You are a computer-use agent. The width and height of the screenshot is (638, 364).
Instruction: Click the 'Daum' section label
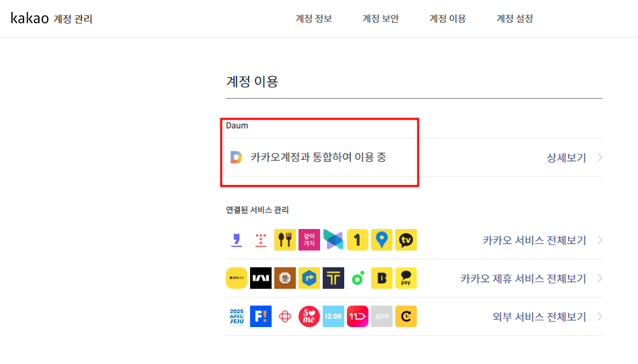[237, 126]
